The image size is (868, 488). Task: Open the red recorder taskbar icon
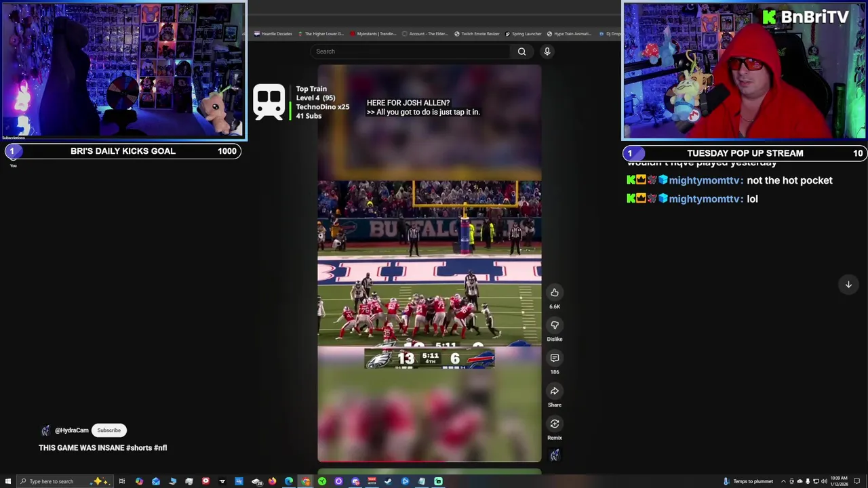point(205,481)
